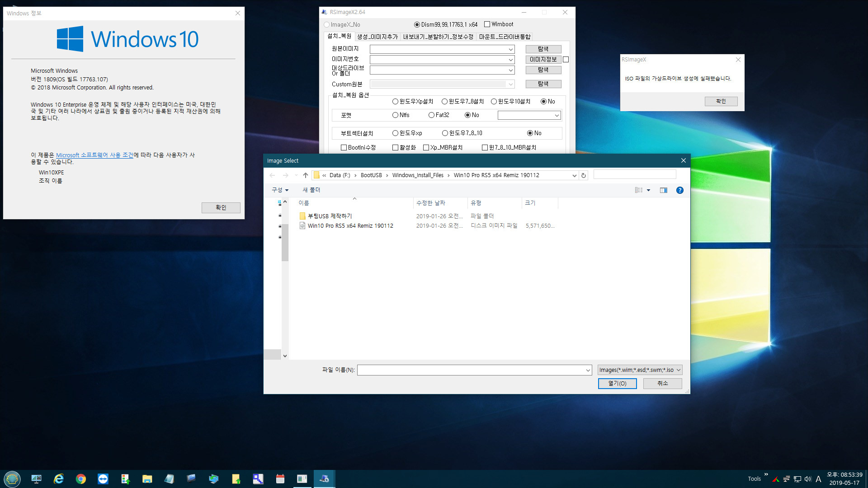
Task: Open the shell Start button on the taskbar
Action: pyautogui.click(x=12, y=479)
